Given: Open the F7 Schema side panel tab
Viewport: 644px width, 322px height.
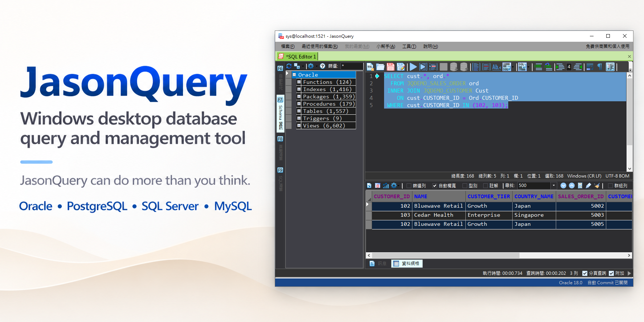Looking at the screenshot, I should 280,114.
